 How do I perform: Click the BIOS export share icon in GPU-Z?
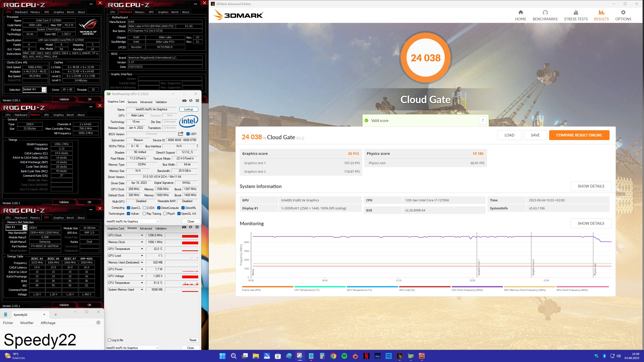point(181,134)
